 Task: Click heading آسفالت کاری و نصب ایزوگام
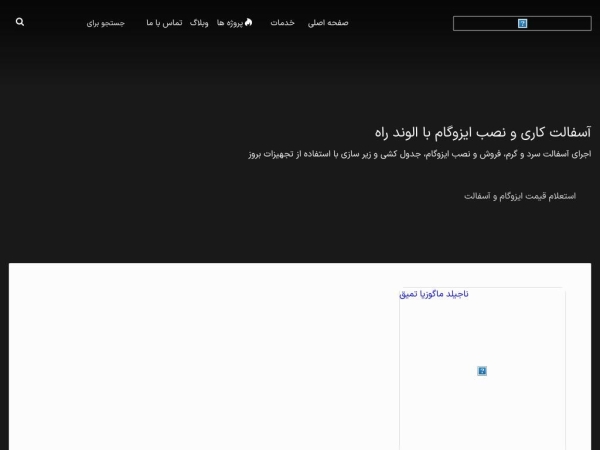click(483, 132)
